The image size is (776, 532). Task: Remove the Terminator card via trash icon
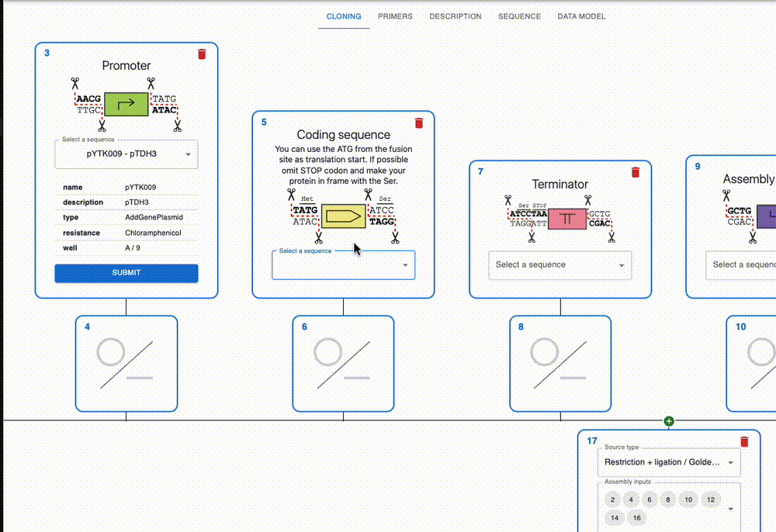click(x=636, y=172)
